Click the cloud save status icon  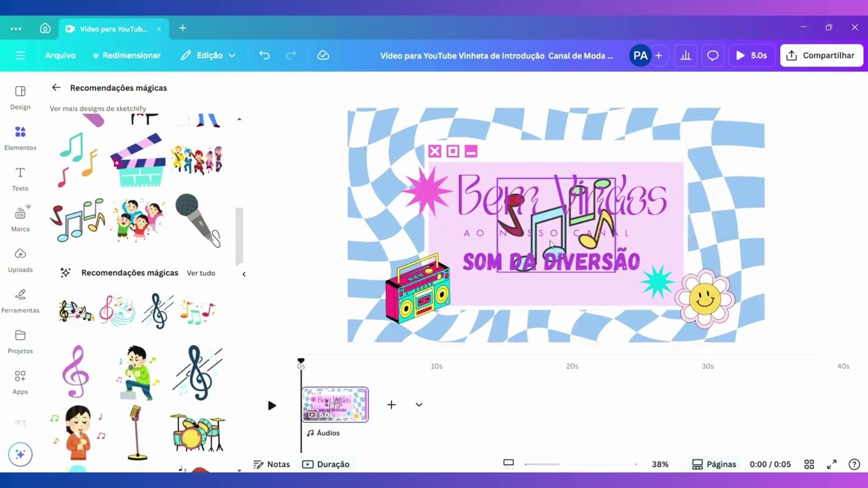click(323, 56)
